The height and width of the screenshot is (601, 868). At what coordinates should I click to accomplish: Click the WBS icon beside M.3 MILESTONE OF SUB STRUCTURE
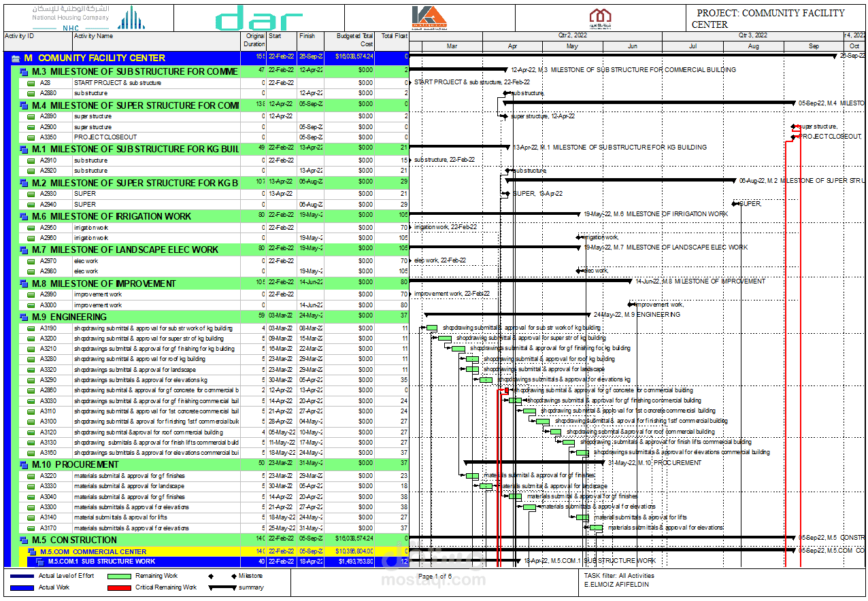pyautogui.click(x=24, y=71)
